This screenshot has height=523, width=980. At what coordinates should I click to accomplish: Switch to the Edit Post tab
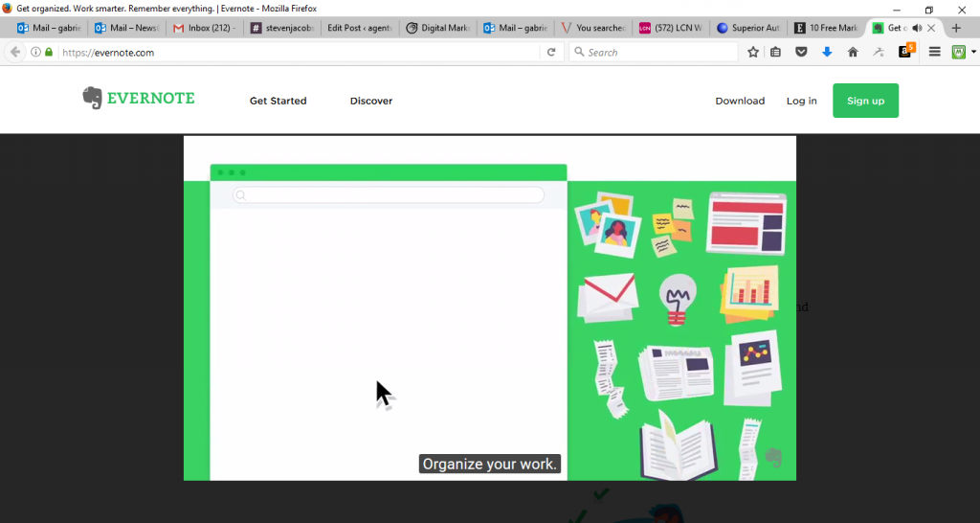[x=360, y=28]
